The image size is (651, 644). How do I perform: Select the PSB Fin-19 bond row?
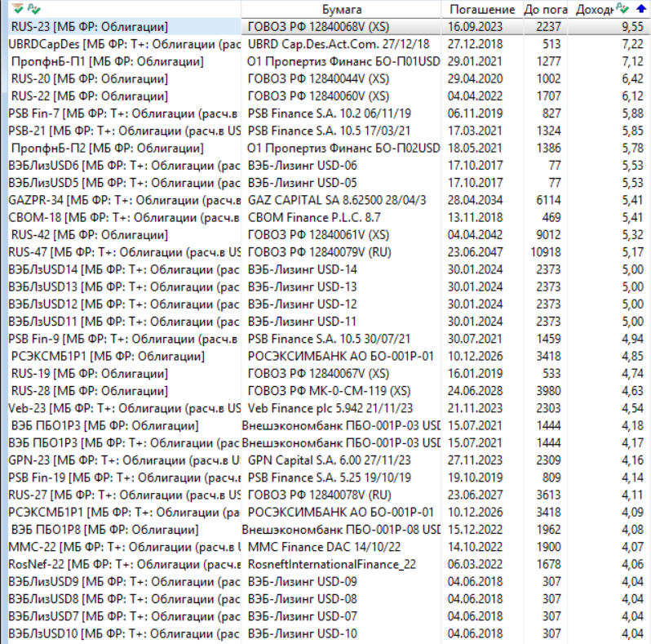click(122, 477)
